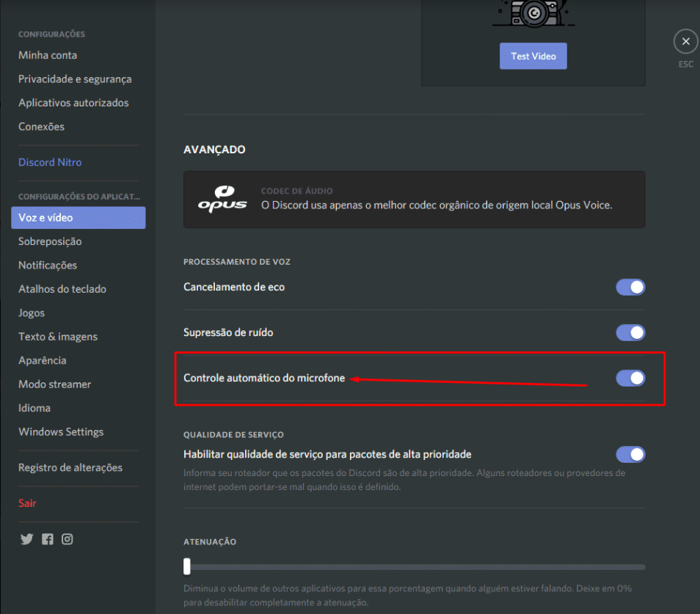Click the Test Video button
The width and height of the screenshot is (700, 614).
coord(533,56)
